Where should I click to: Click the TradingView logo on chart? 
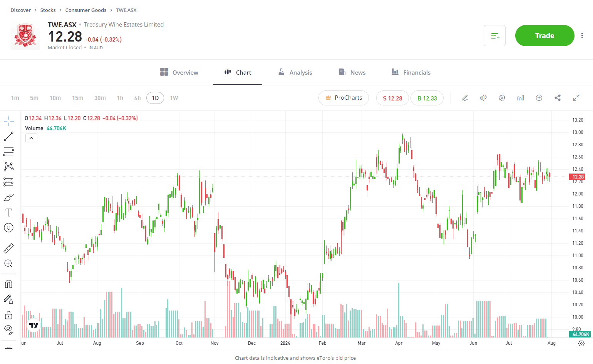pyautogui.click(x=34, y=325)
